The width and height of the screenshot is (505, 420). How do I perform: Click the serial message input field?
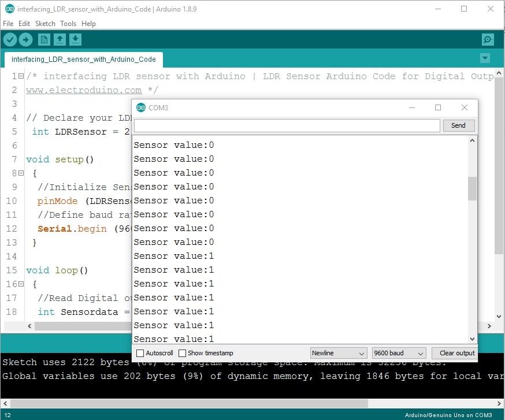point(287,125)
